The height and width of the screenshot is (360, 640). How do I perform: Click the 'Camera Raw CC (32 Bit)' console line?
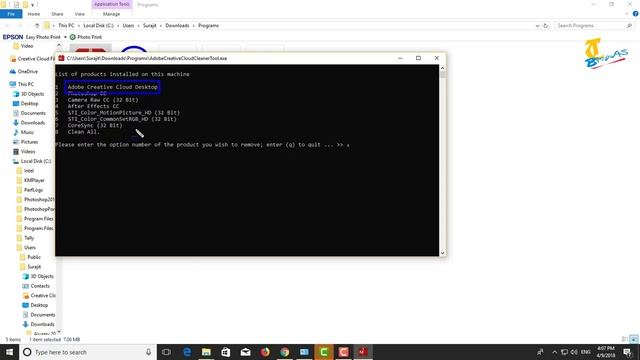point(103,100)
